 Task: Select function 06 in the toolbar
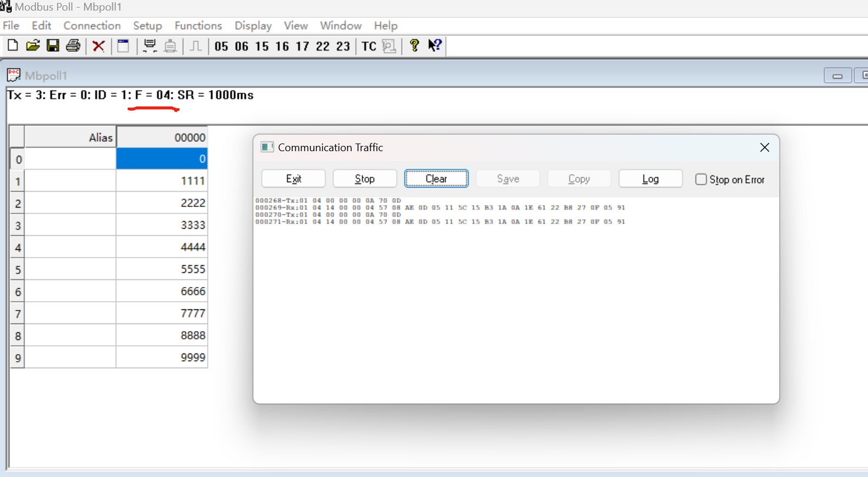pyautogui.click(x=242, y=46)
